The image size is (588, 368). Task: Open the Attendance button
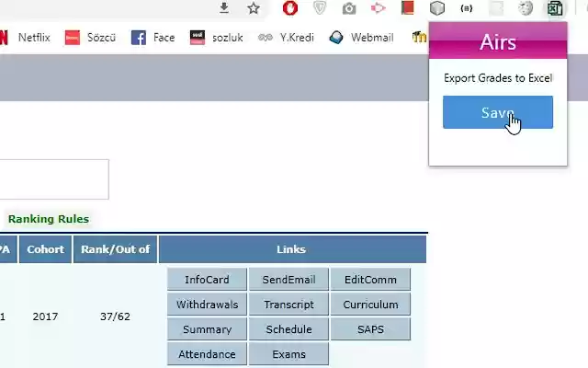coord(207,353)
